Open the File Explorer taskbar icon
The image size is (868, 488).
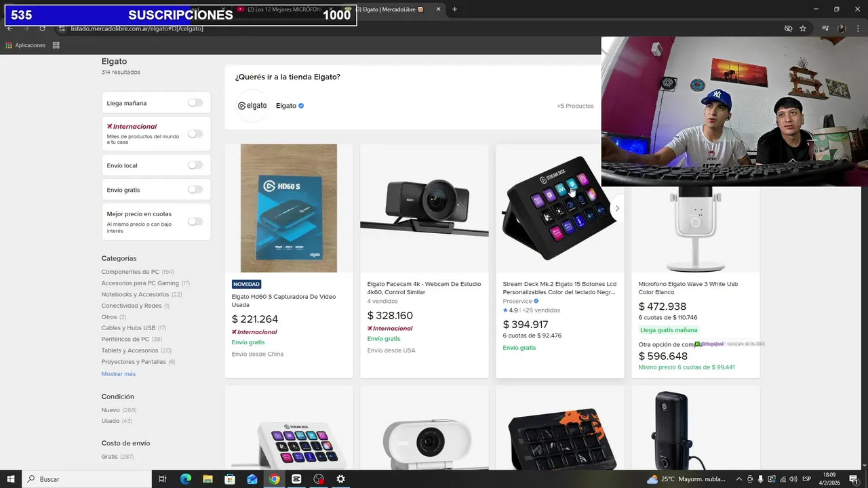pos(208,479)
